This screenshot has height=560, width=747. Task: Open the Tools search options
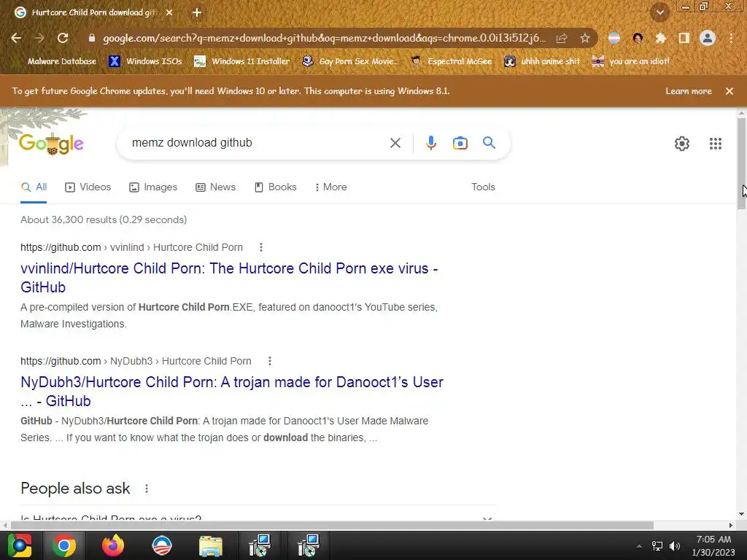[483, 187]
